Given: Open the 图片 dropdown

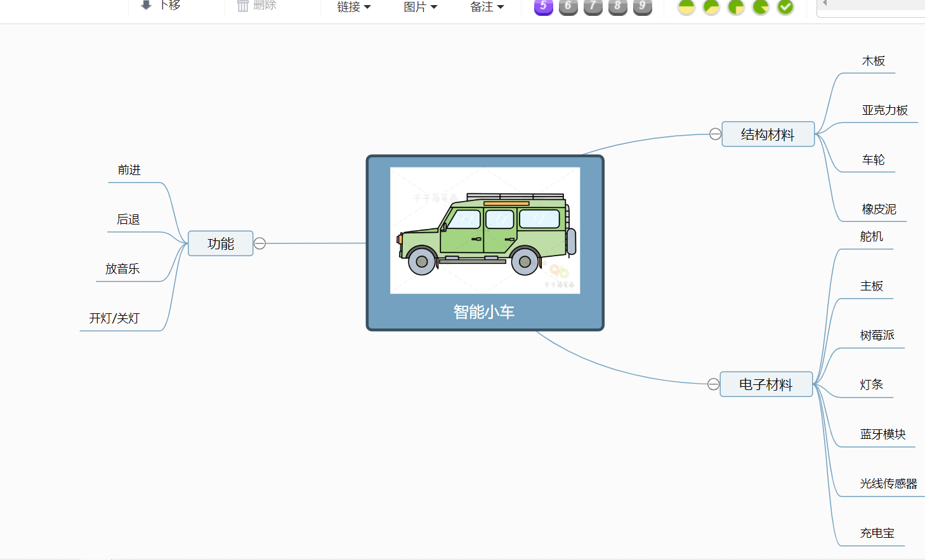Looking at the screenshot, I should point(421,7).
